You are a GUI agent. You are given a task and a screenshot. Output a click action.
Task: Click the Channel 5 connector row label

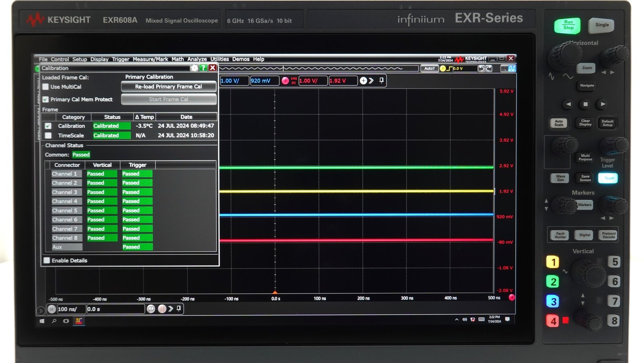67,210
